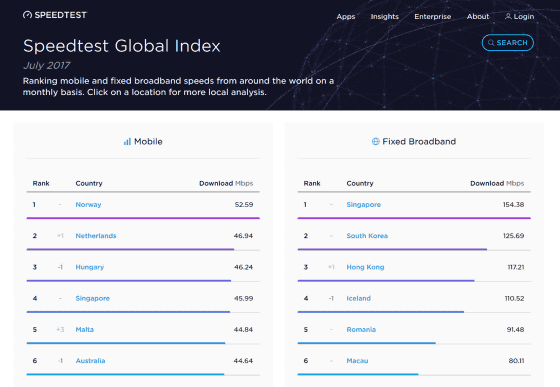Click the 117.21 value for Hong Kong
The width and height of the screenshot is (560, 387).
click(516, 267)
